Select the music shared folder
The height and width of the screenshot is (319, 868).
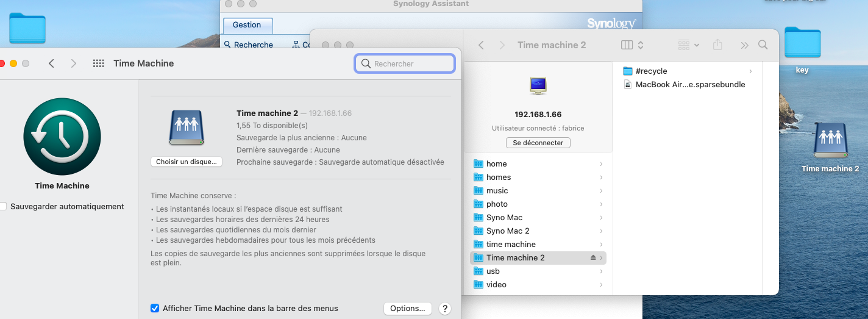(538, 191)
